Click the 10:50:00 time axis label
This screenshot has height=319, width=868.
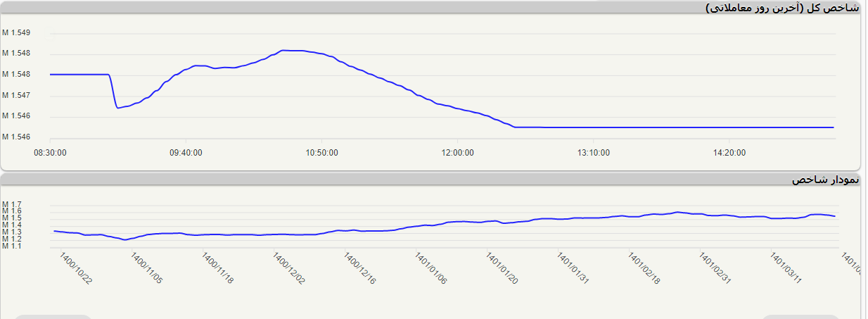click(322, 153)
